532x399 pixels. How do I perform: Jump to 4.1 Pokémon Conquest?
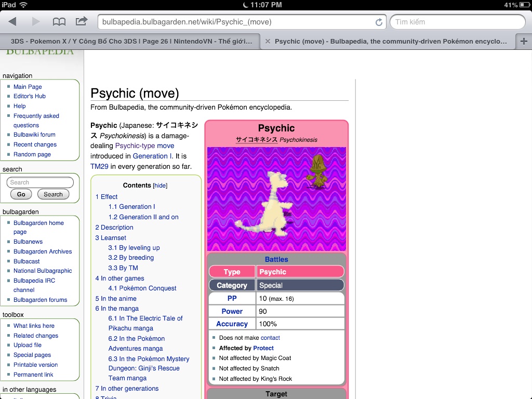[142, 288]
